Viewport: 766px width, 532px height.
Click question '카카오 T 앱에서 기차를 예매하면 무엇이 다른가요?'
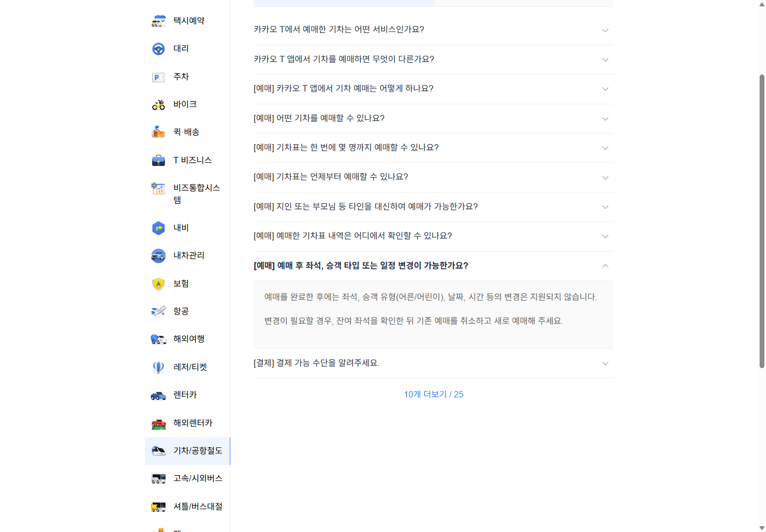click(x=344, y=59)
